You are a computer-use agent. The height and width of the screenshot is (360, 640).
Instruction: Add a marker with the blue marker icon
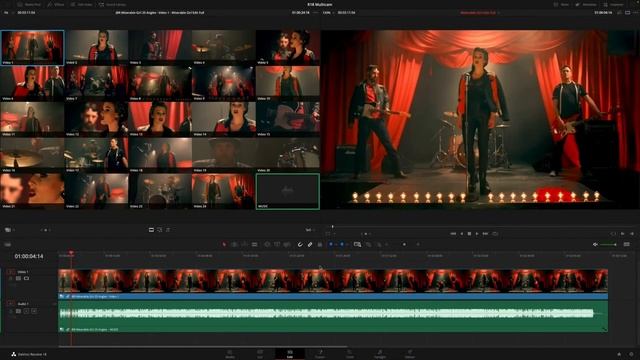tap(342, 244)
